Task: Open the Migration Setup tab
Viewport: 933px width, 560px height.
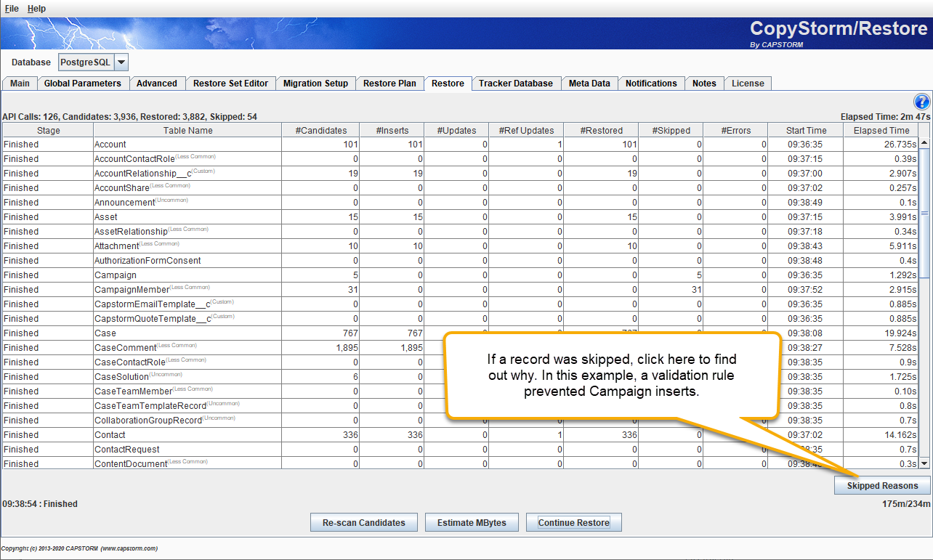Action: pyautogui.click(x=315, y=84)
